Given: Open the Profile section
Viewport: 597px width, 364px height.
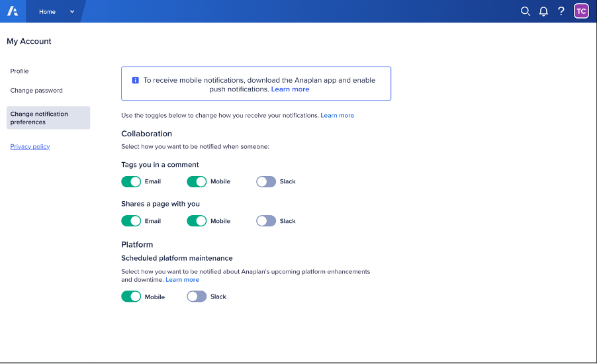Looking at the screenshot, I should point(19,71).
